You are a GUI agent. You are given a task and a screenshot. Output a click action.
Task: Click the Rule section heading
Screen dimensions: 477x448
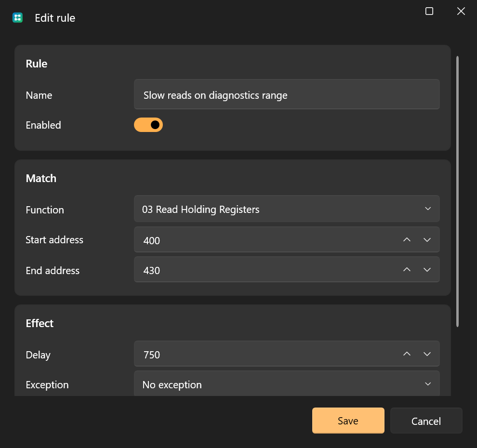[x=37, y=64]
